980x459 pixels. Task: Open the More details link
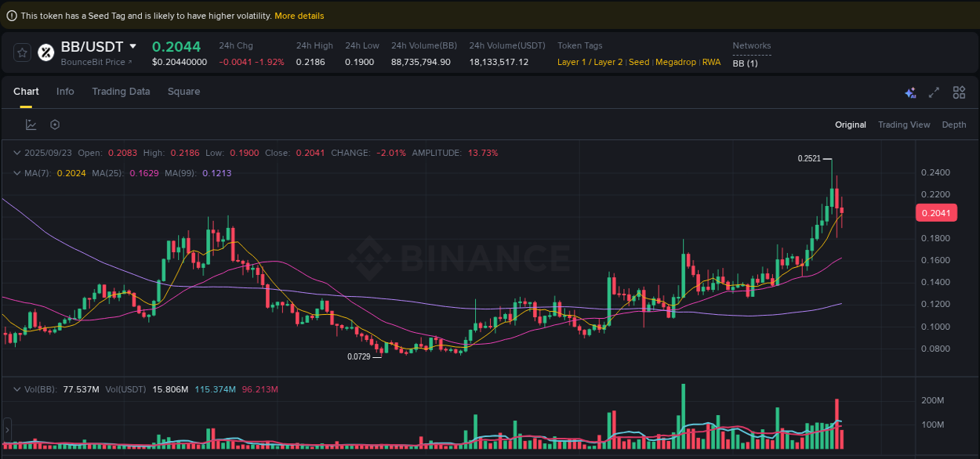coord(299,15)
